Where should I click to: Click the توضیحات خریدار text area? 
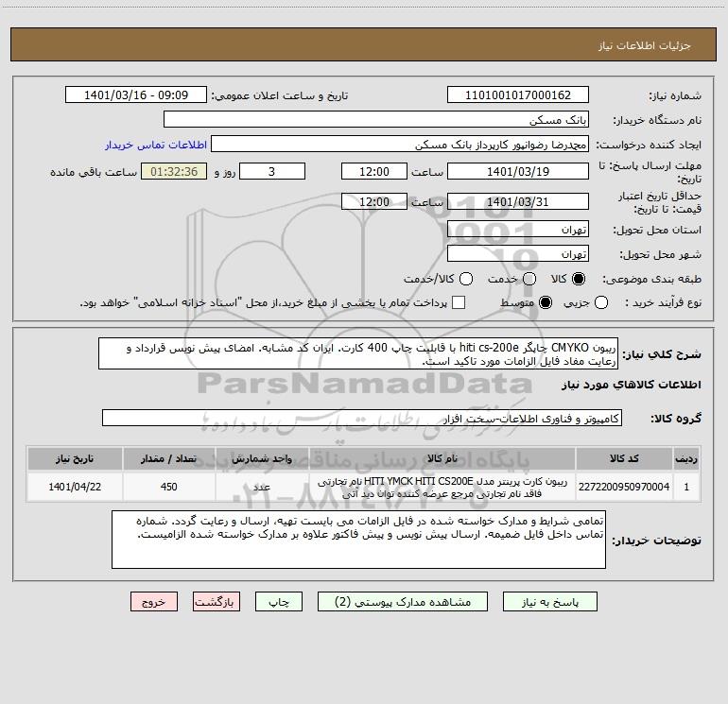[358, 540]
